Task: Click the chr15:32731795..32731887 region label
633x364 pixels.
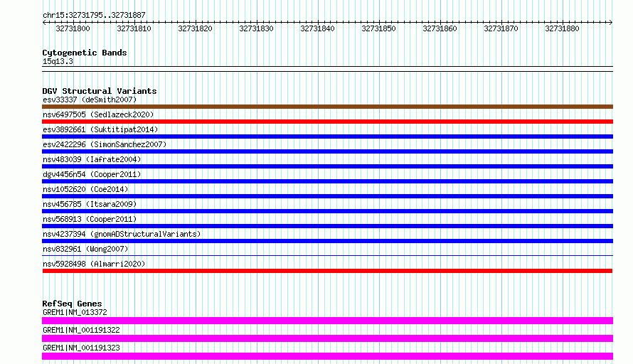Action: click(x=94, y=15)
